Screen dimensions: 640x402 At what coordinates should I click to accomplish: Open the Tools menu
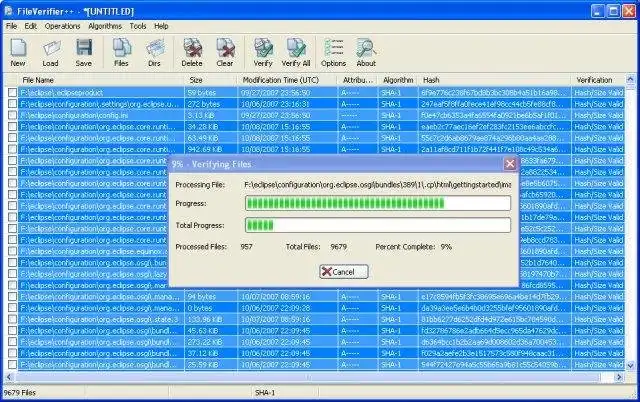click(x=138, y=26)
